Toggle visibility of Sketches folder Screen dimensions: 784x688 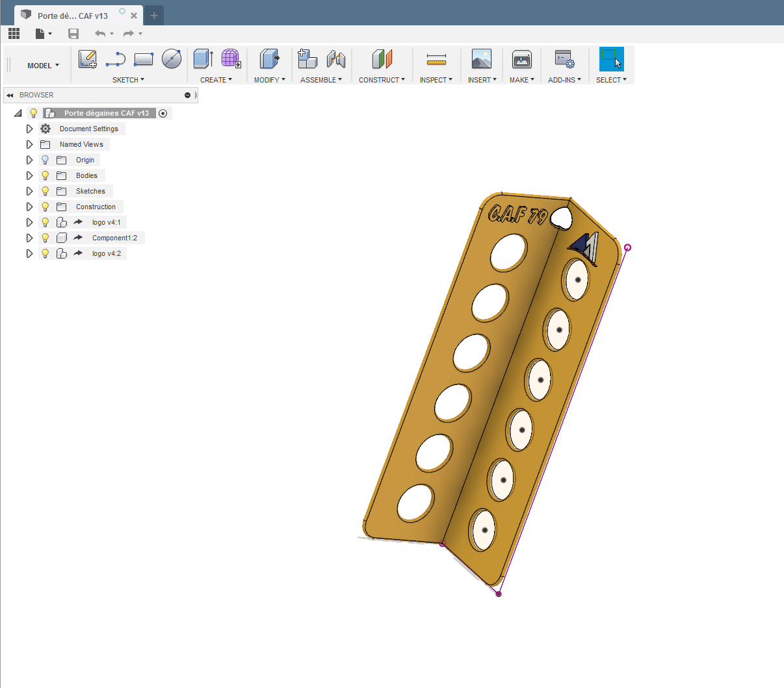pos(46,191)
